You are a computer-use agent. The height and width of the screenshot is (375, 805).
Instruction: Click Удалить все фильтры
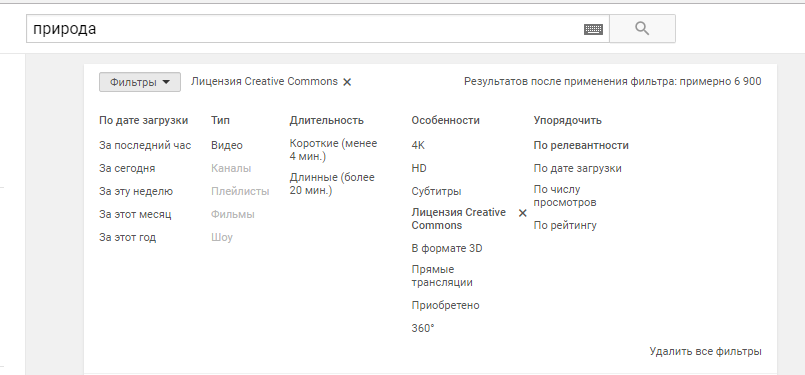[705, 352]
